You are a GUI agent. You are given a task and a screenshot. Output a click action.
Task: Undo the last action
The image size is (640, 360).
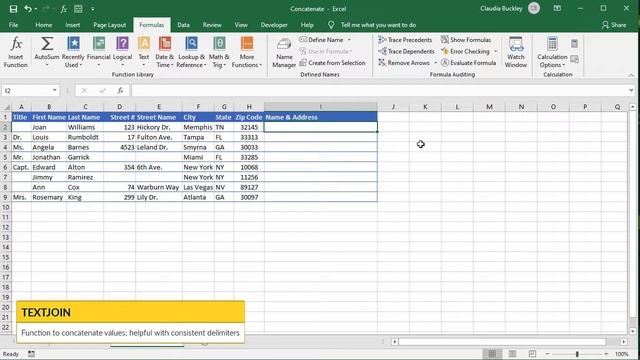[28, 9]
